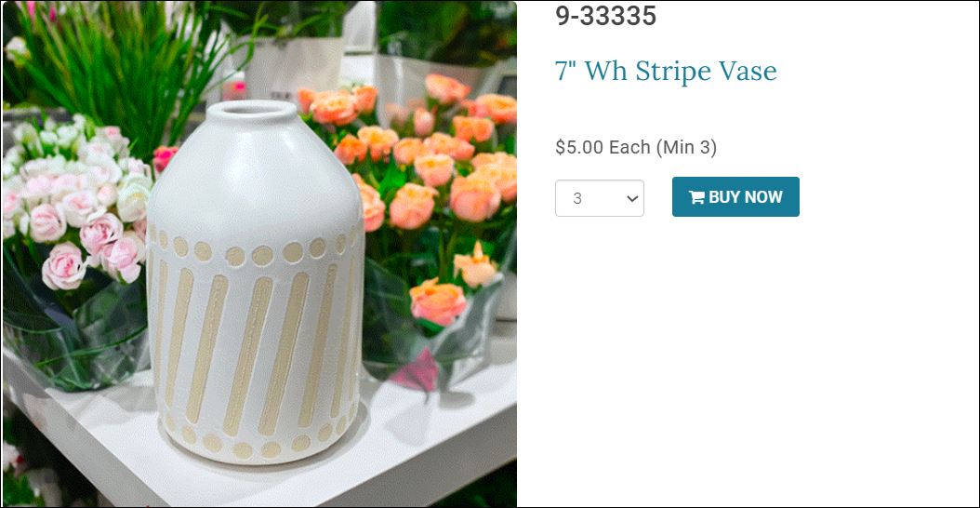The height and width of the screenshot is (508, 980).
Task: Open the 7" Wh Stripe Vase title link
Action: click(666, 71)
